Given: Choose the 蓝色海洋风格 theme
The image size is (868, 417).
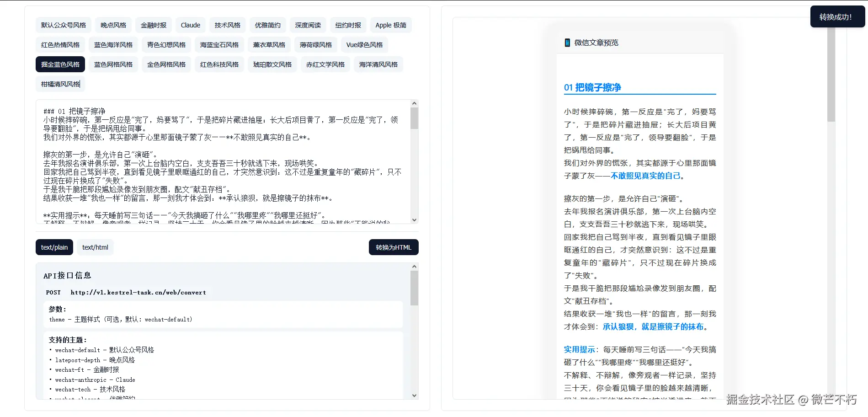Looking at the screenshot, I should point(113,45).
